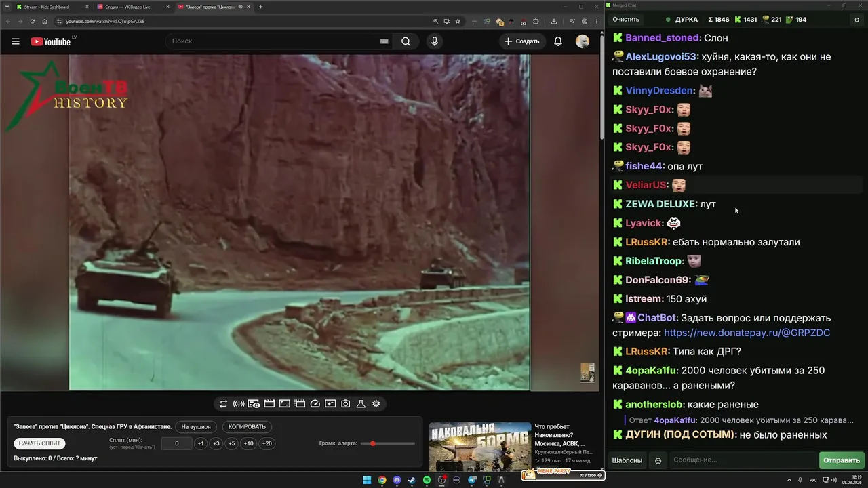The image size is (868, 488).
Task: Open a new browser tab
Action: (x=260, y=7)
